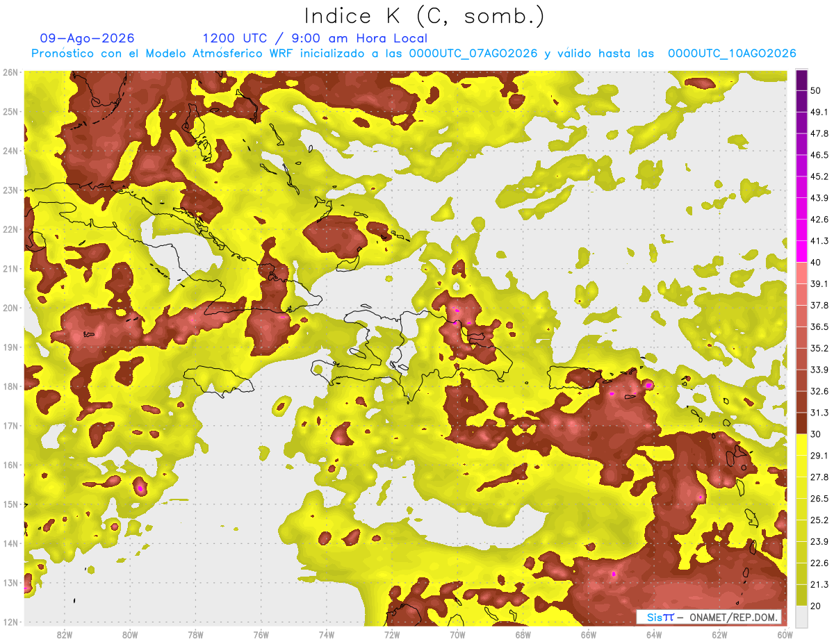Click the longitude axis label '68W'
Viewport: 834px width, 644px height.
coord(523,634)
